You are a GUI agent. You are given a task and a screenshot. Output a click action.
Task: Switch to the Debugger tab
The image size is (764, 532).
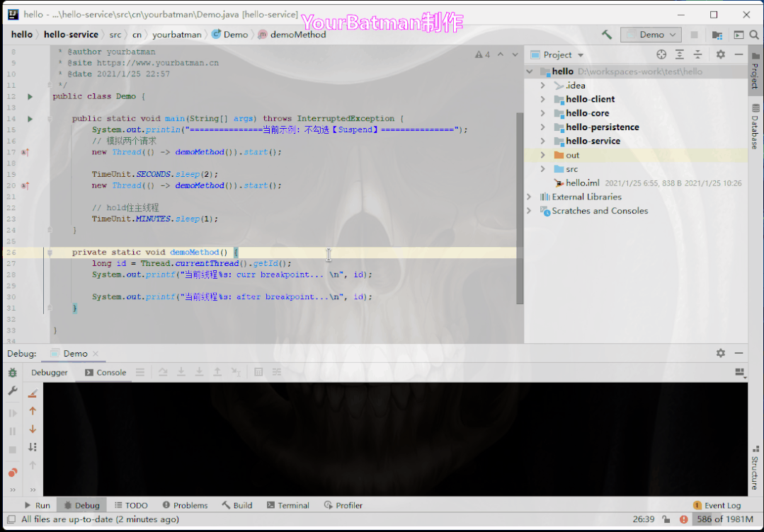pos(50,372)
